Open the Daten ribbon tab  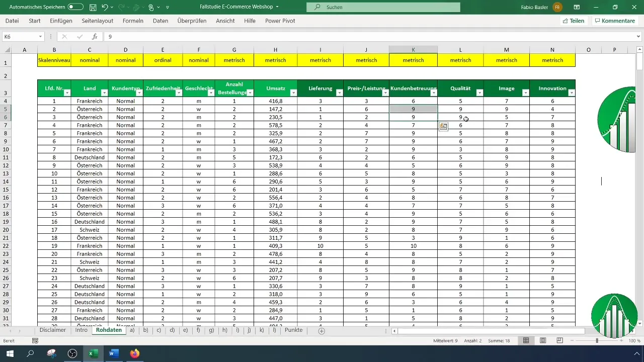160,21
